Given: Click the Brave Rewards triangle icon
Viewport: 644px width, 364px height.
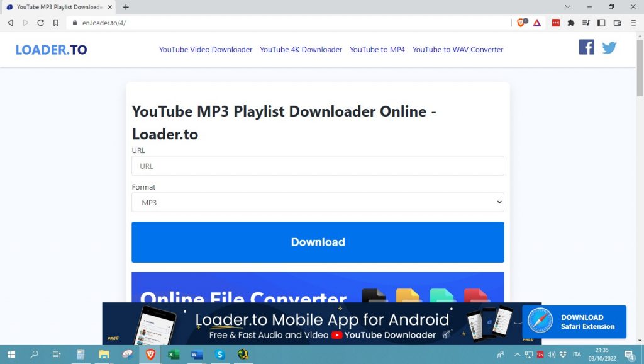Looking at the screenshot, I should 537,23.
